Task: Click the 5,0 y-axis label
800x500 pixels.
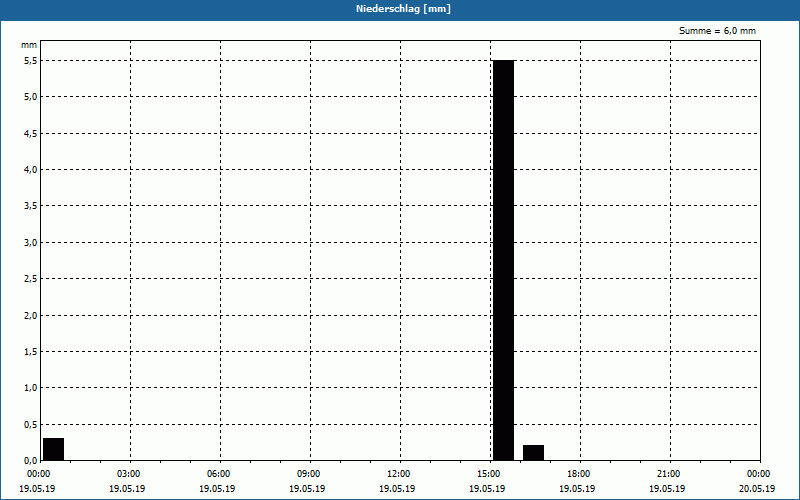Action: pos(31,97)
